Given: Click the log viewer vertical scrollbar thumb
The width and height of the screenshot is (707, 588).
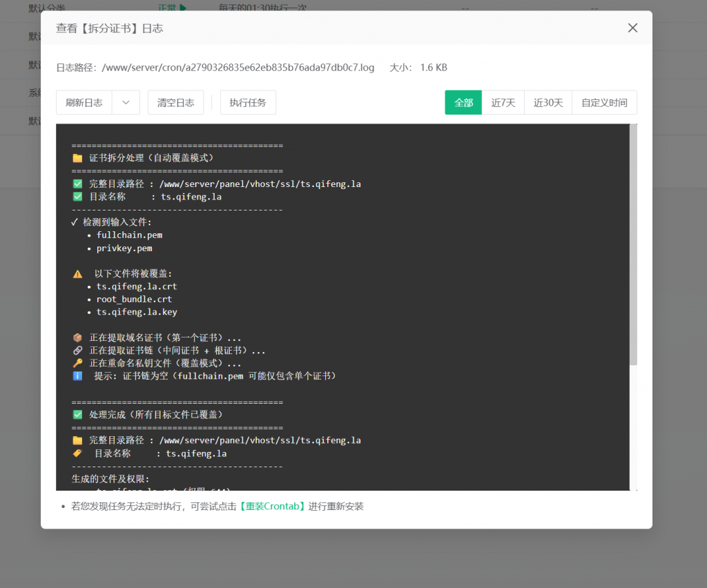Looking at the screenshot, I should [634, 244].
